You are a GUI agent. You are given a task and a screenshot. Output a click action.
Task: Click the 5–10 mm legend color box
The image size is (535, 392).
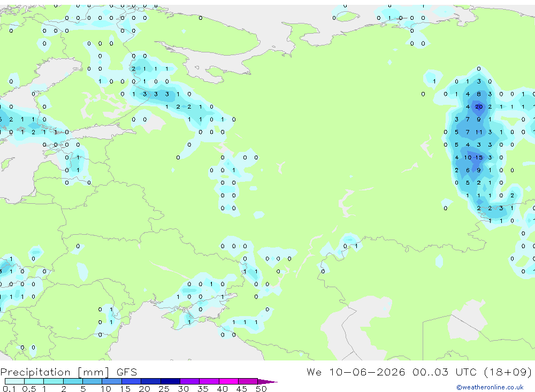click(92, 381)
